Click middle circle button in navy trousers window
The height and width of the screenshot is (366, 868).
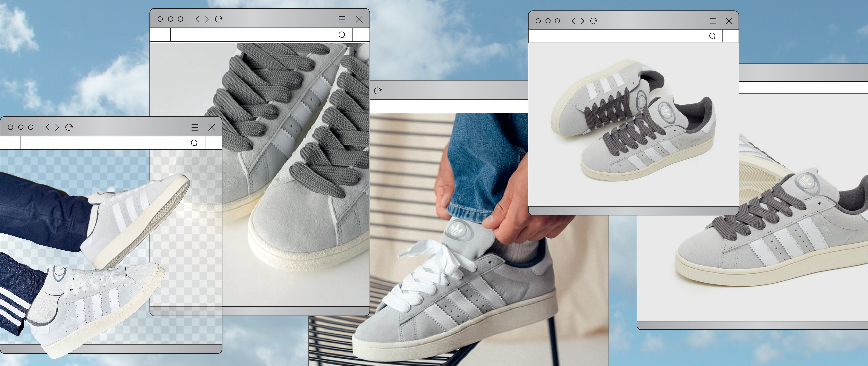[21, 127]
